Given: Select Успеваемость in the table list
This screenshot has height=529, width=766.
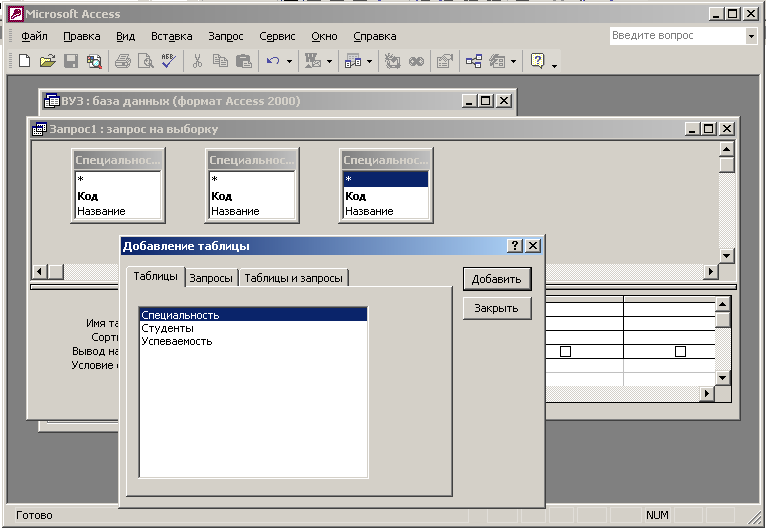Looking at the screenshot, I should click(253, 341).
